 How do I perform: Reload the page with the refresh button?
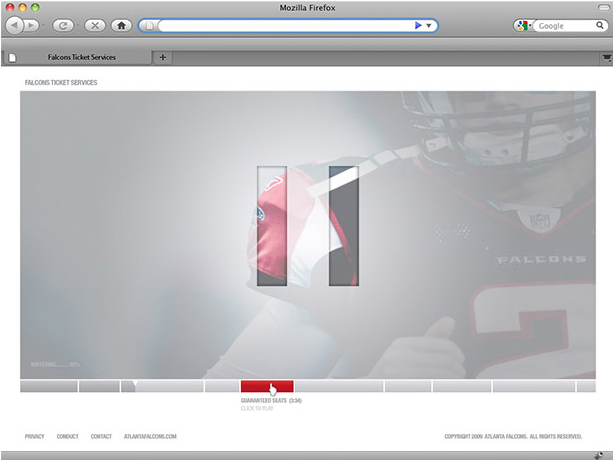(x=63, y=26)
